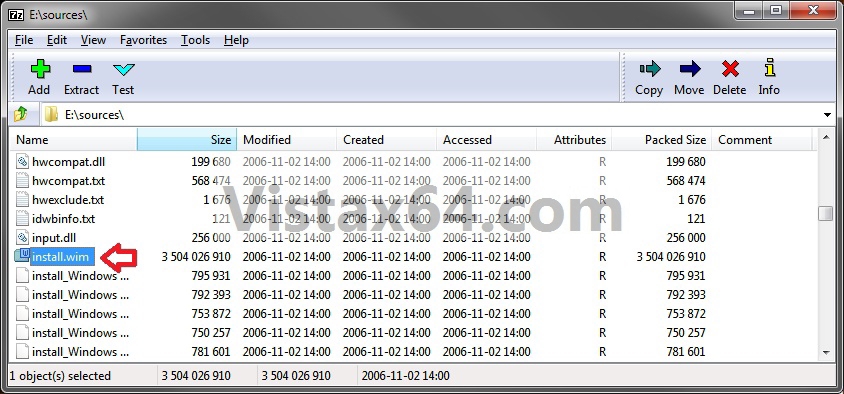The image size is (844, 394).
Task: Click the Move arrow icon
Action: [690, 69]
